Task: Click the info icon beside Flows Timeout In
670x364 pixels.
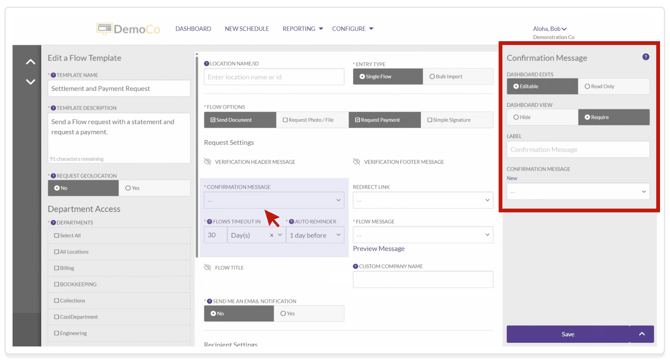Action: [x=209, y=222]
